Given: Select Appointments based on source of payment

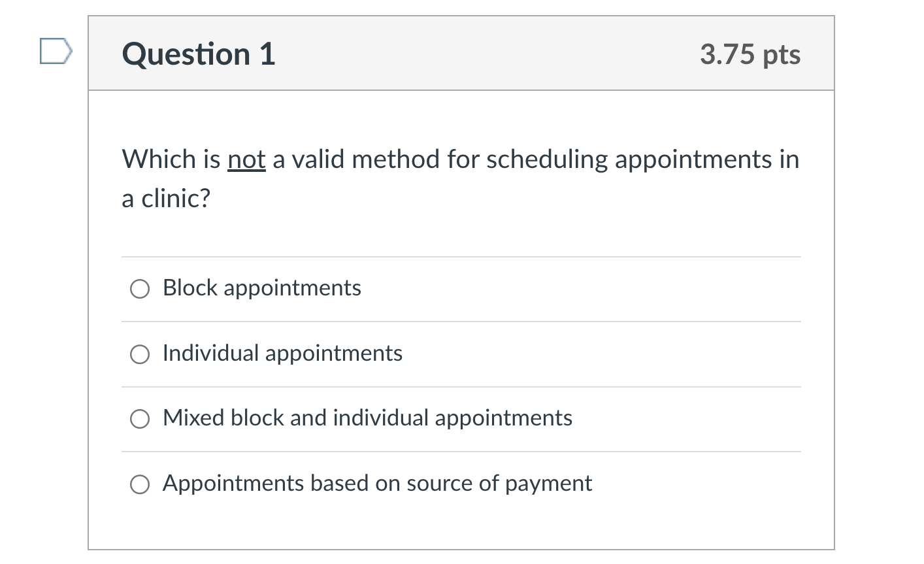Looking at the screenshot, I should (139, 484).
